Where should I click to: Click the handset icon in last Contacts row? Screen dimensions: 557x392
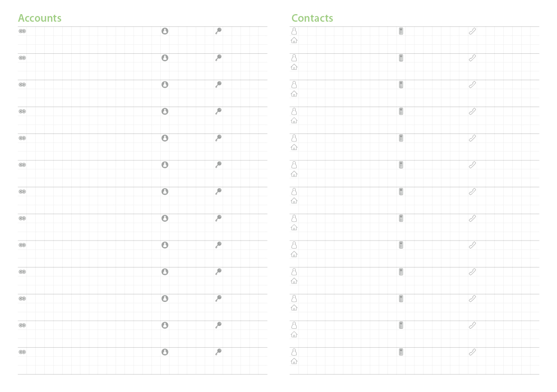472,352
